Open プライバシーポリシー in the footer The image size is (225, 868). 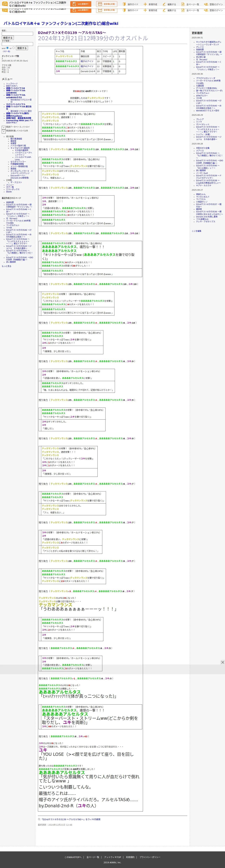coord(150,857)
